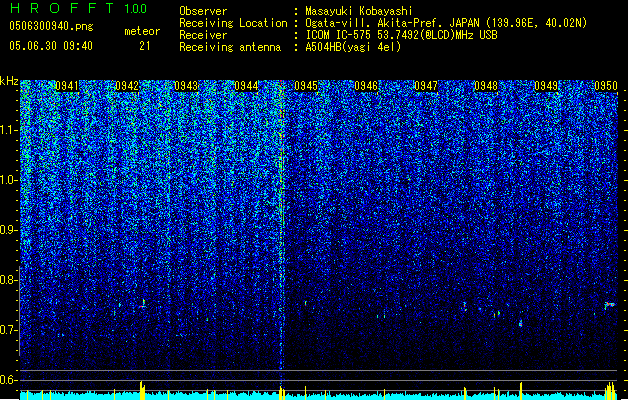Click the 0948 time marker
Viewport: 629px width, 400px height.
486,86
